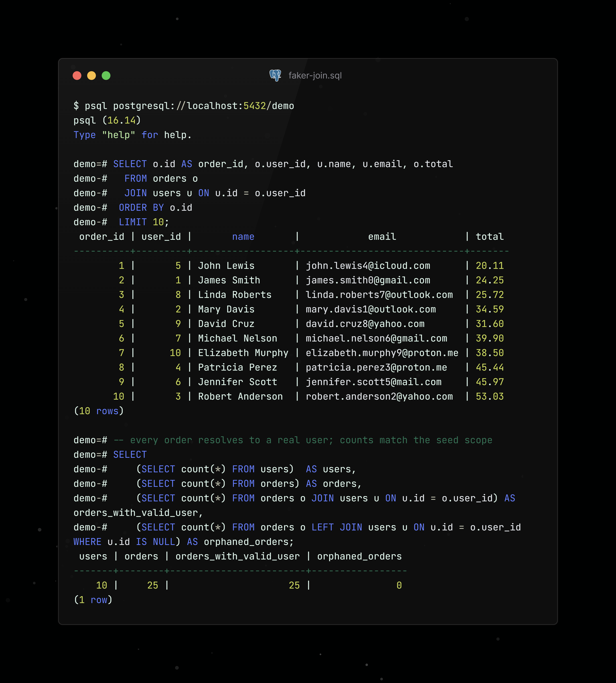The width and height of the screenshot is (616, 683).
Task: Click email david.cruz8@yahoo.com
Action: pyautogui.click(x=365, y=324)
